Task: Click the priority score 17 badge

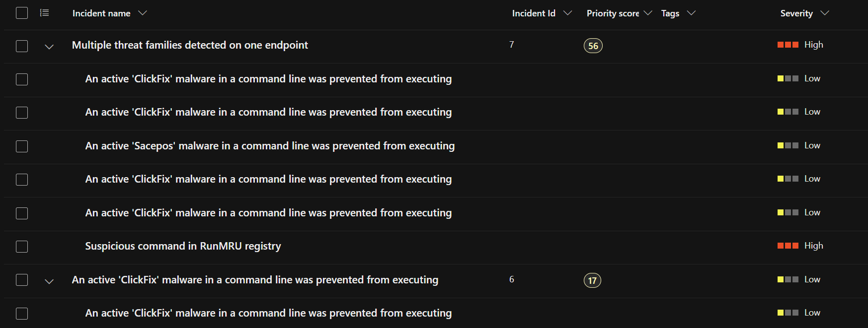Action: pos(592,280)
